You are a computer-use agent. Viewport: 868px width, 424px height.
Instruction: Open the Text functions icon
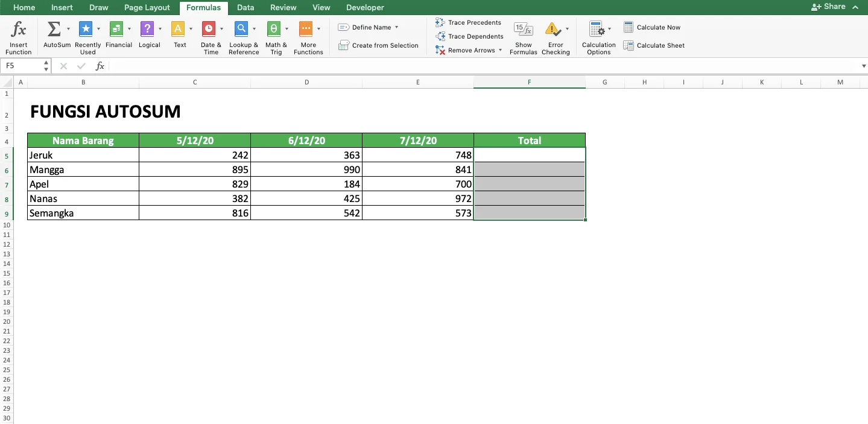178,29
